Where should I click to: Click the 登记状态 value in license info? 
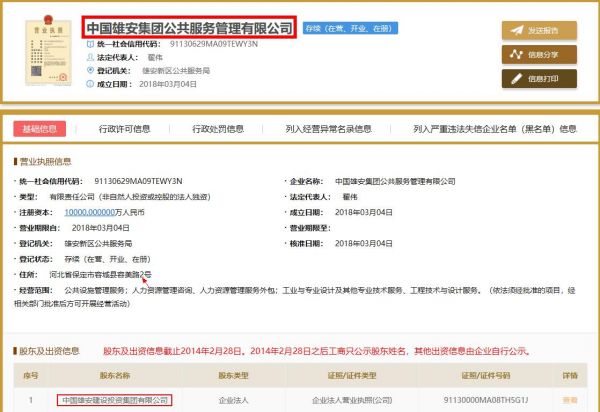point(108,259)
